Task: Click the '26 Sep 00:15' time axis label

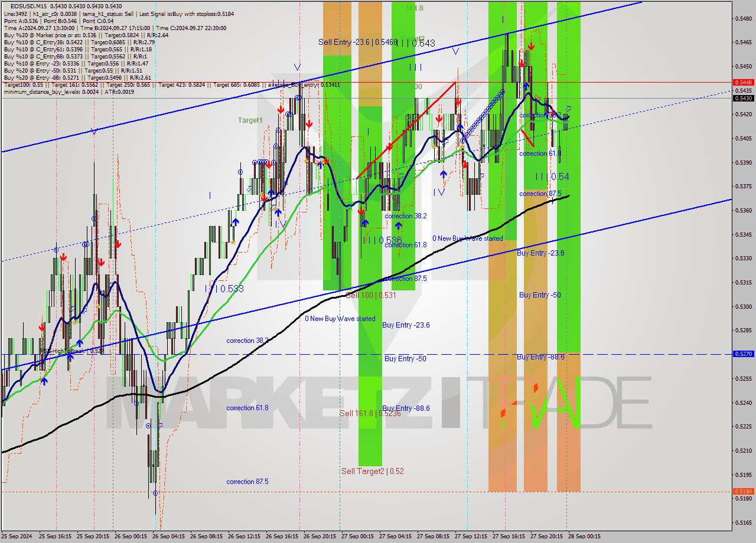Action: [x=131, y=537]
